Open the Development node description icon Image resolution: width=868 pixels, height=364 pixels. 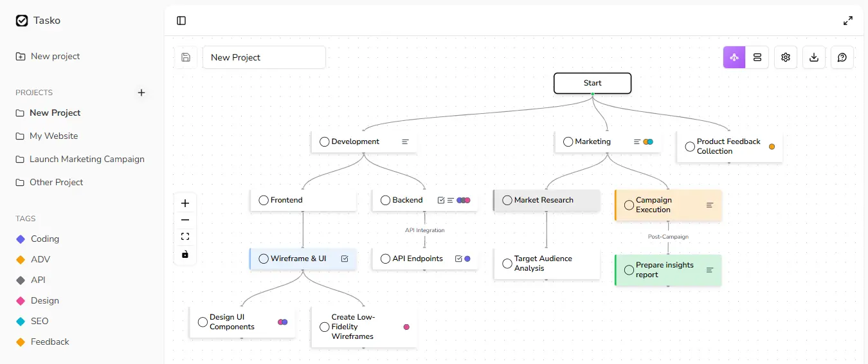click(405, 141)
